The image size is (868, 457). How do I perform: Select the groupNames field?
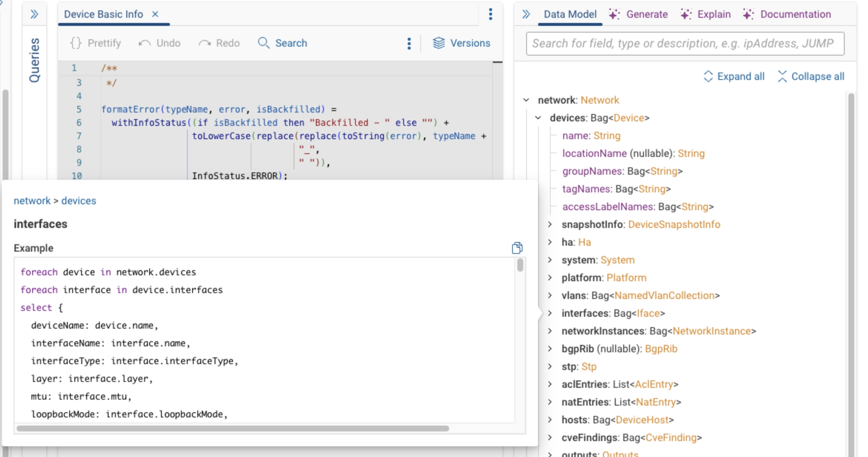pos(622,171)
